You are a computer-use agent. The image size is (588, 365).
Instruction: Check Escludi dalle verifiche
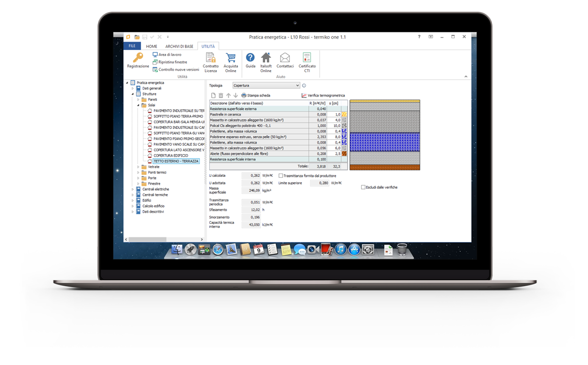(x=363, y=187)
